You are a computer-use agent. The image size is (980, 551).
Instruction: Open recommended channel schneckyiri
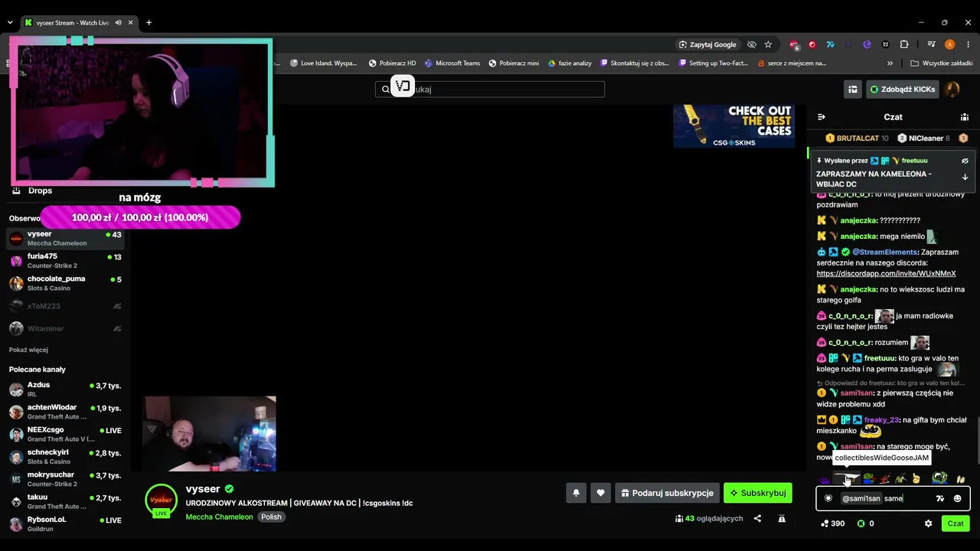coord(65,457)
